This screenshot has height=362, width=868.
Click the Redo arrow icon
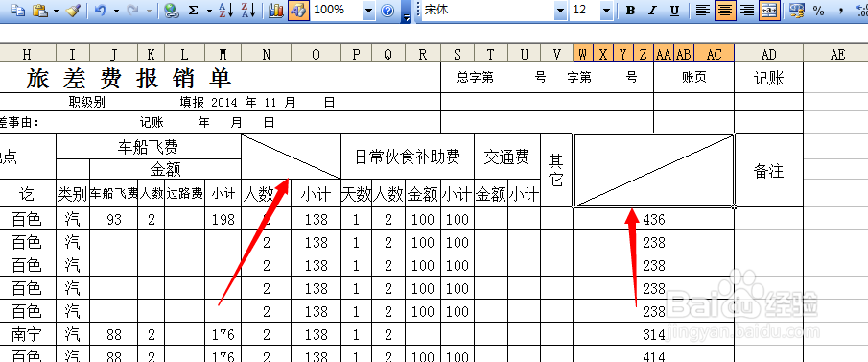click(x=134, y=10)
